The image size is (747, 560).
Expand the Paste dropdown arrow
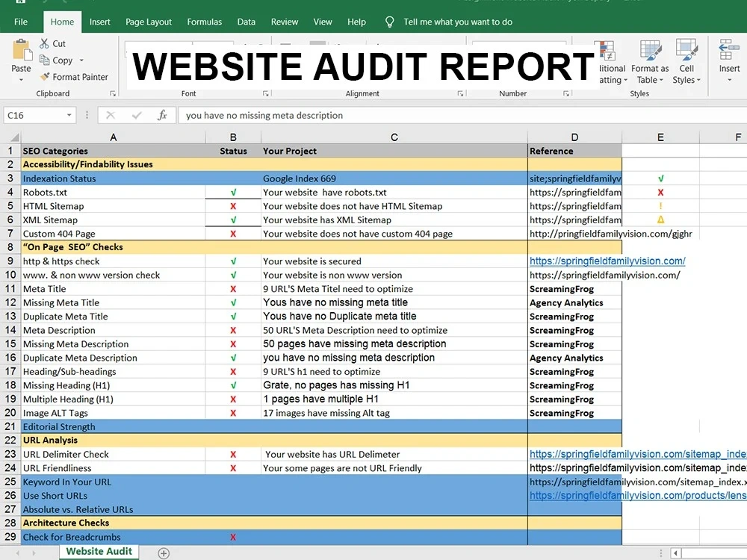[21, 80]
